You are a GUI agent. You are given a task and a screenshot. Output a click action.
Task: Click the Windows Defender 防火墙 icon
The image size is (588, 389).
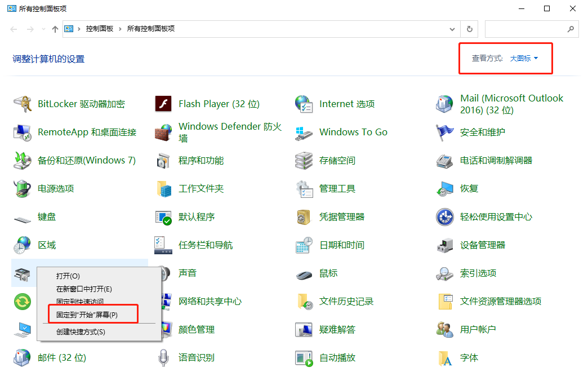pyautogui.click(x=163, y=132)
